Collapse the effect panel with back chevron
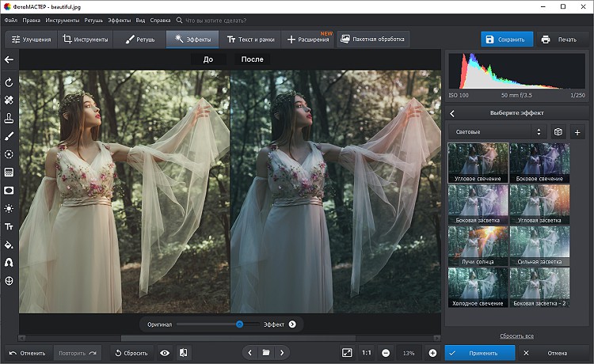The width and height of the screenshot is (594, 364). [452, 113]
